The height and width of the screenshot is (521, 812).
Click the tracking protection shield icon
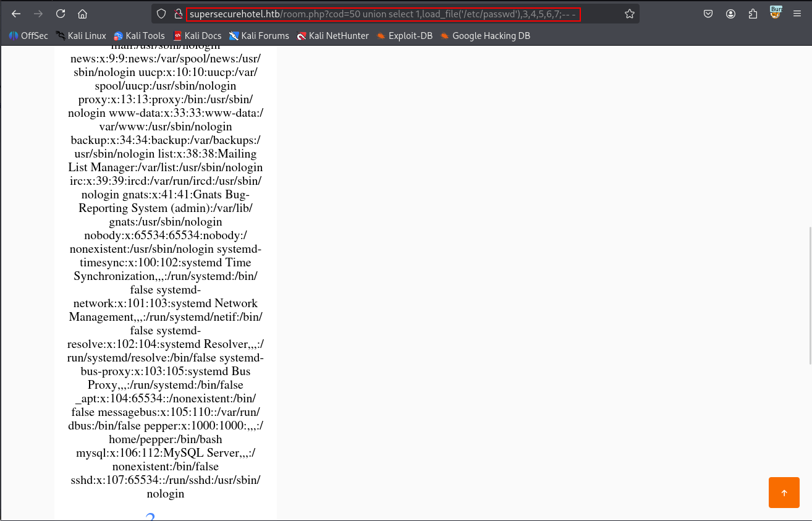click(x=161, y=14)
